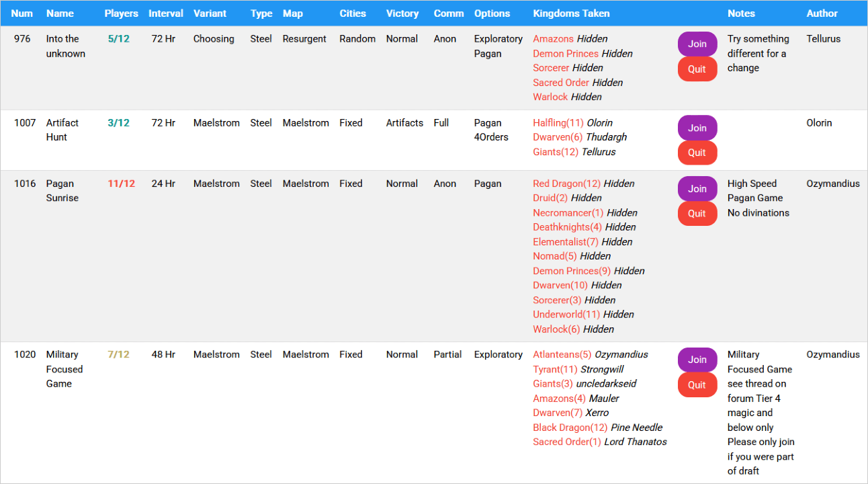Click the Author column header
The height and width of the screenshot is (484, 868).
(822, 13)
